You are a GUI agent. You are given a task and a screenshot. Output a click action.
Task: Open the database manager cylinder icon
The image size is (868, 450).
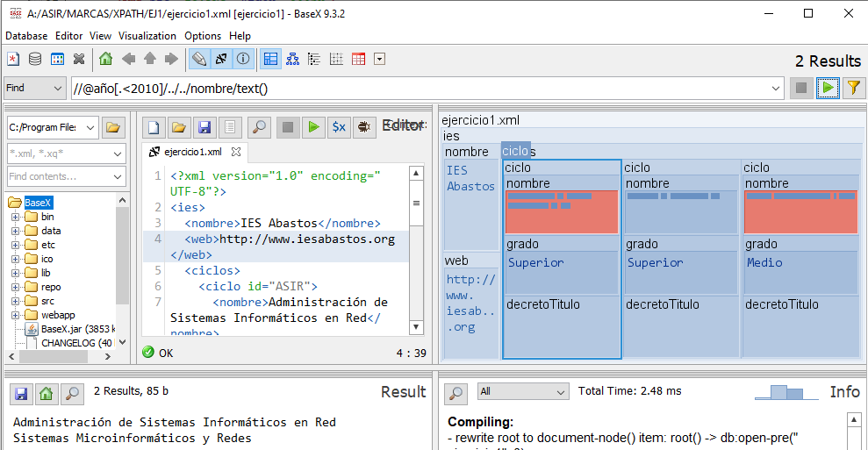coord(35,60)
